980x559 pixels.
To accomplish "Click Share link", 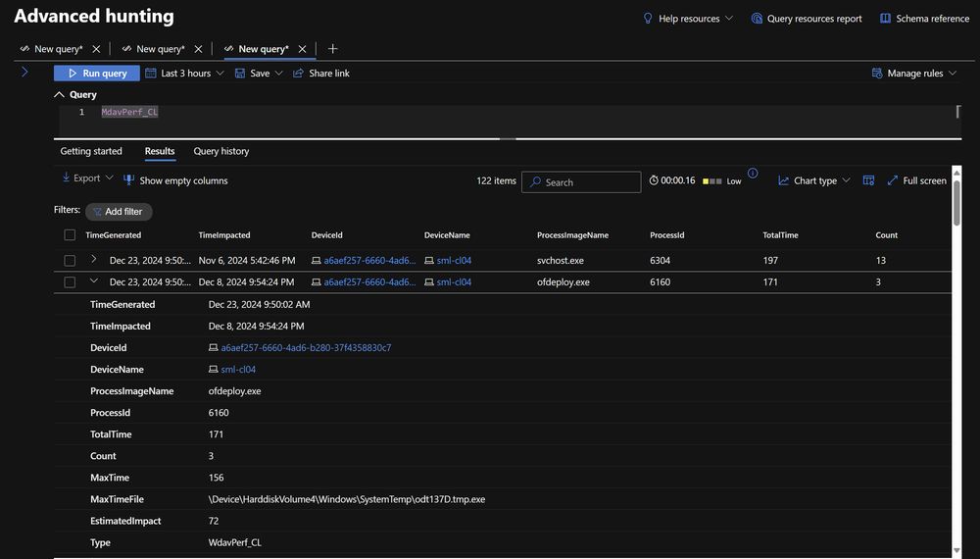I will point(321,74).
